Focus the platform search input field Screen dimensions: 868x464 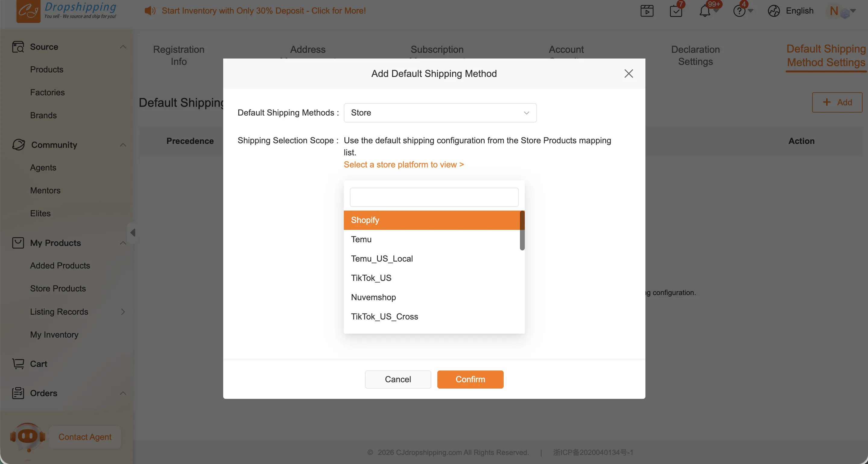tap(434, 197)
